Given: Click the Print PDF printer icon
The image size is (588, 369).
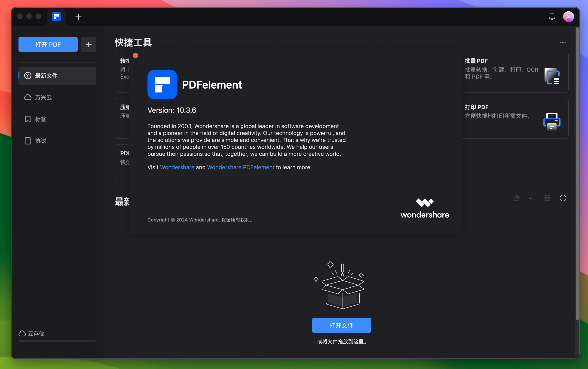Looking at the screenshot, I should point(552,122).
